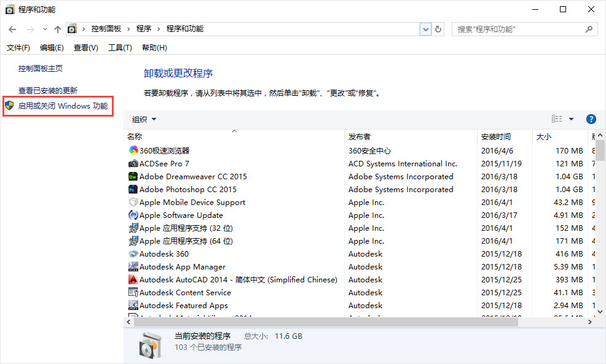Image resolution: width=606 pixels, height=364 pixels.
Task: Click 程序 in the breadcrumb path
Action: [144, 29]
